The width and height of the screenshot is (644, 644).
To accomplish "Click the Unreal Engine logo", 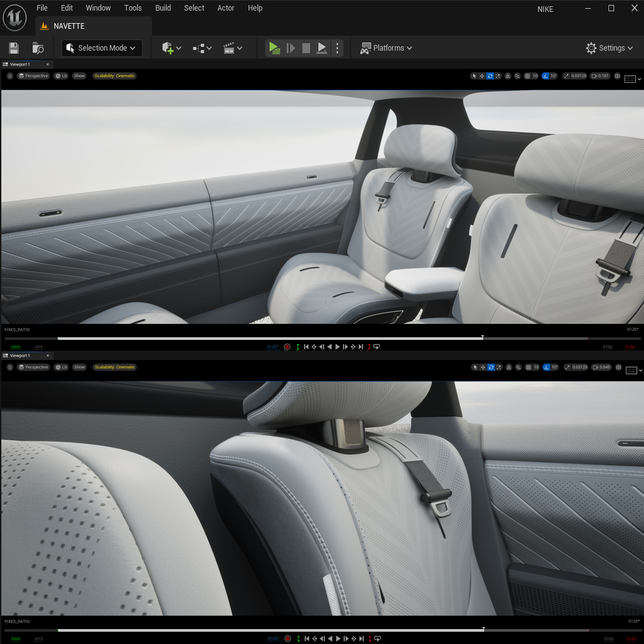I will coord(15,18).
